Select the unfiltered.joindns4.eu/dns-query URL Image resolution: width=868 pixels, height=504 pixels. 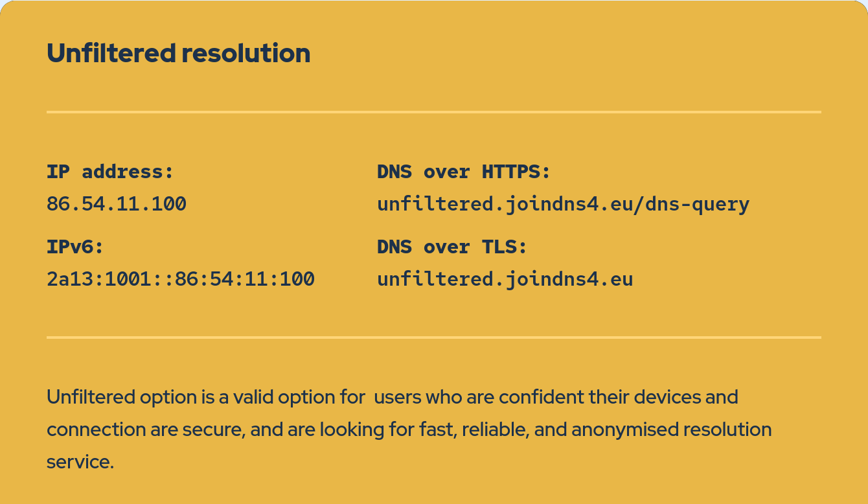pyautogui.click(x=563, y=204)
